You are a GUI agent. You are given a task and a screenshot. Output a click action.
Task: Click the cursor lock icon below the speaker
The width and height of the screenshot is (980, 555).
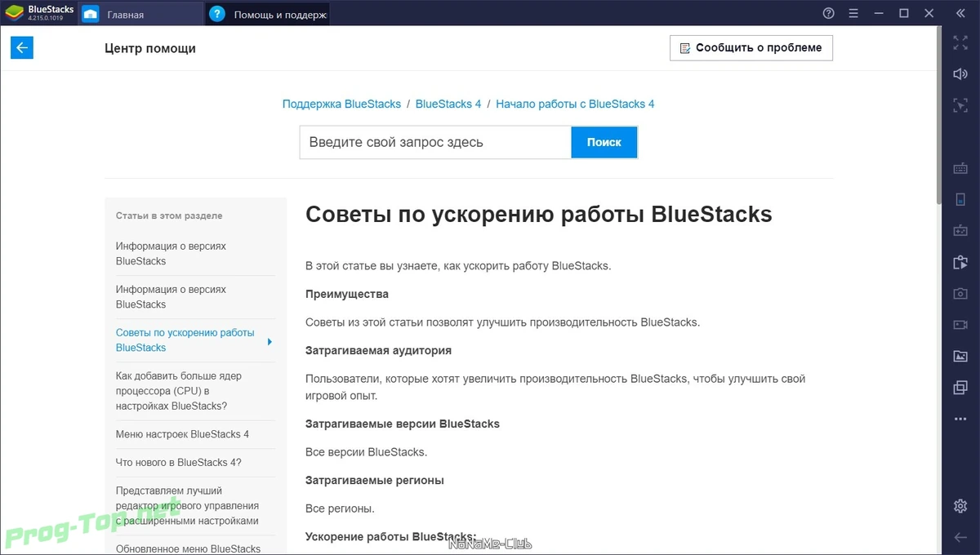tap(960, 104)
